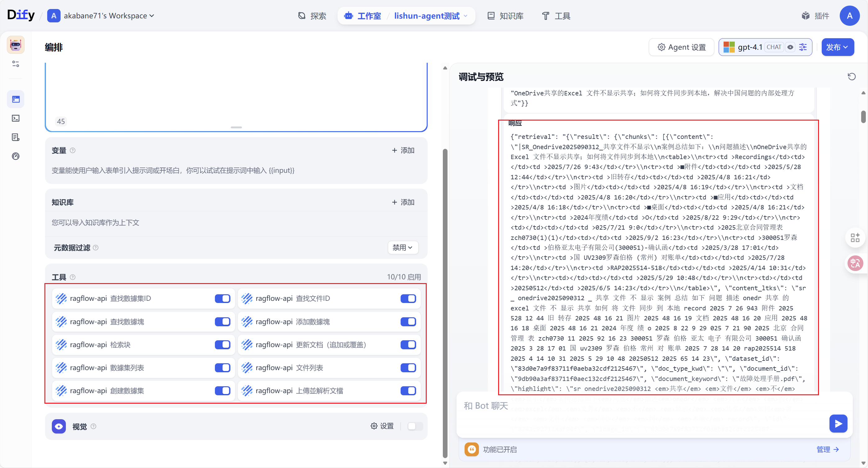Click the orchestration sidebar icon
This screenshot has height=468, width=868.
coord(16,99)
